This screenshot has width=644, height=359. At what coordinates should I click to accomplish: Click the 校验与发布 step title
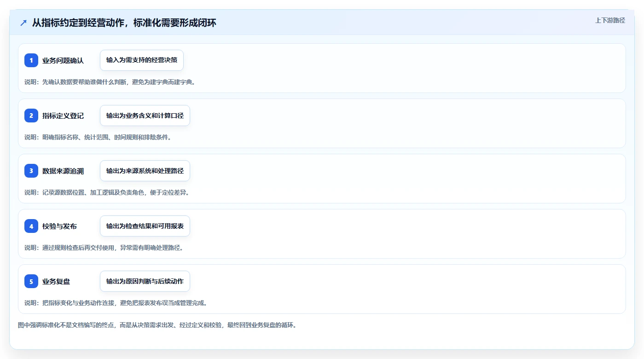[x=59, y=226]
